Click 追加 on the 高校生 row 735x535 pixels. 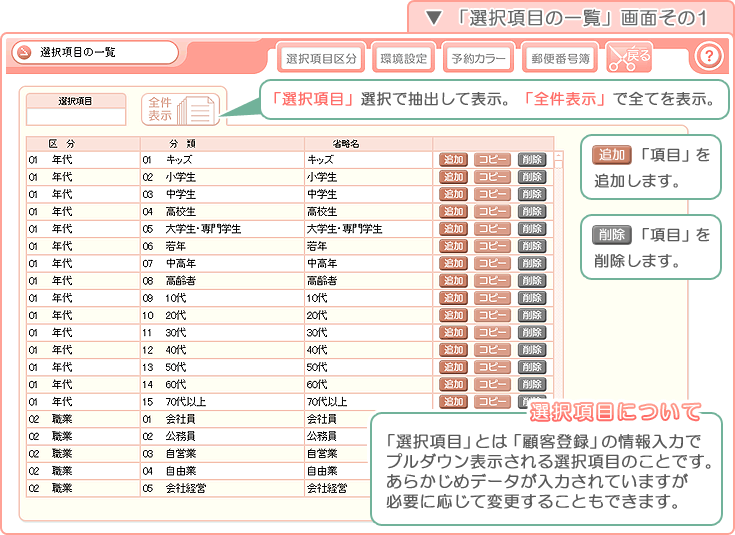point(453,211)
